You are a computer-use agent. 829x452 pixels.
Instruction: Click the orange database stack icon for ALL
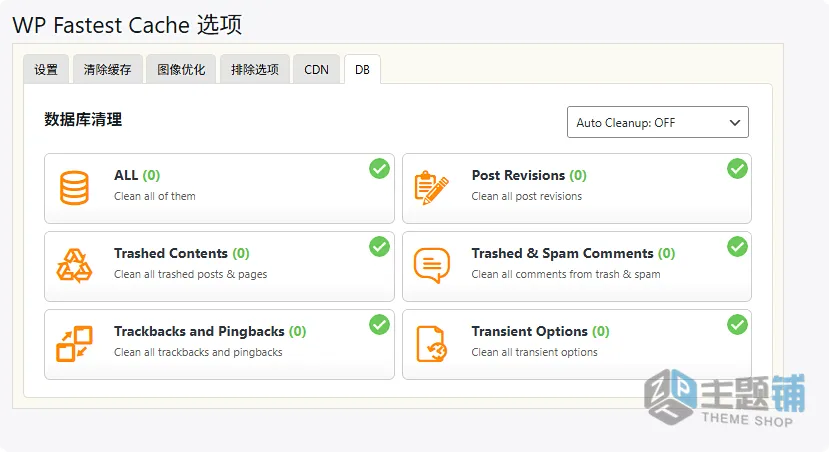(x=74, y=188)
